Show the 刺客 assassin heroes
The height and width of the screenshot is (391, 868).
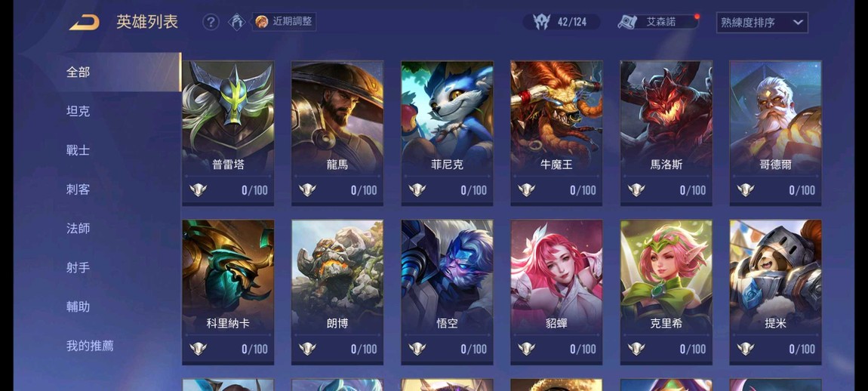pos(78,189)
